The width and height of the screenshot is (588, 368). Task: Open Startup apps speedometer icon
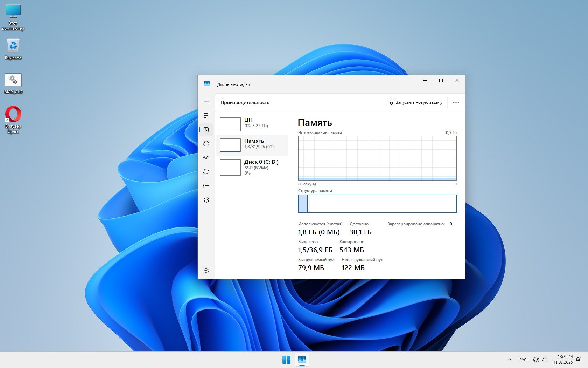click(206, 158)
